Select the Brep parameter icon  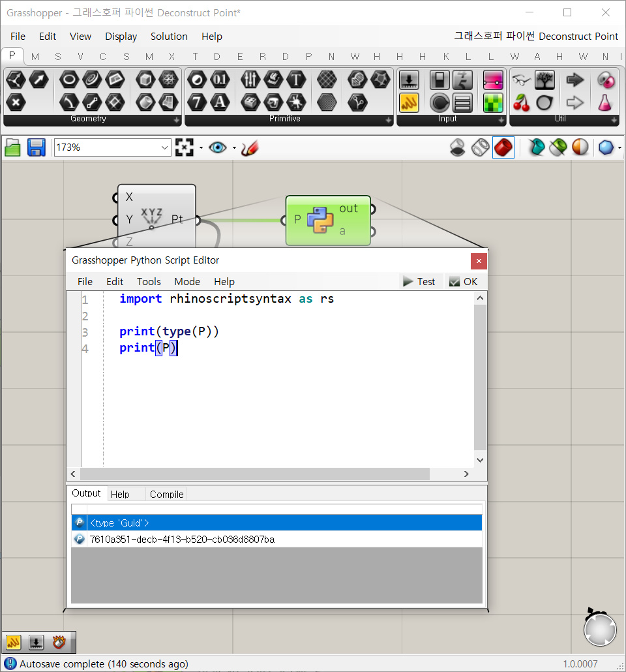145,102
